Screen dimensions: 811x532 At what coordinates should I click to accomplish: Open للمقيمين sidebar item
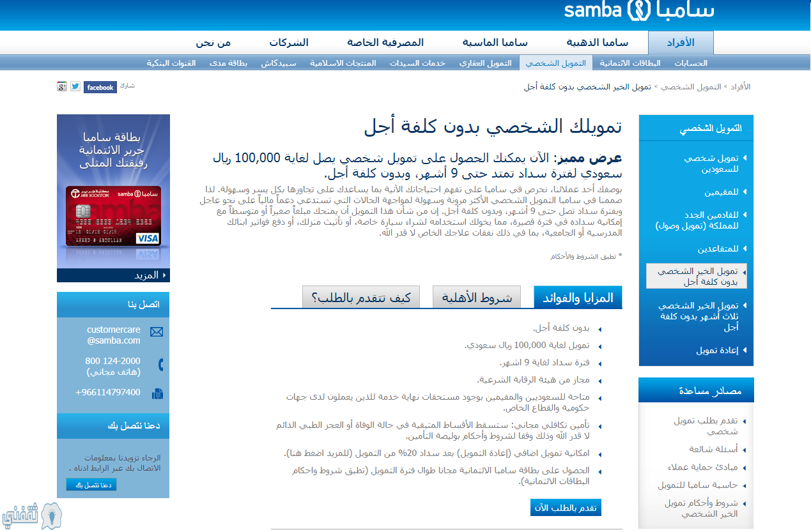pyautogui.click(x=722, y=192)
